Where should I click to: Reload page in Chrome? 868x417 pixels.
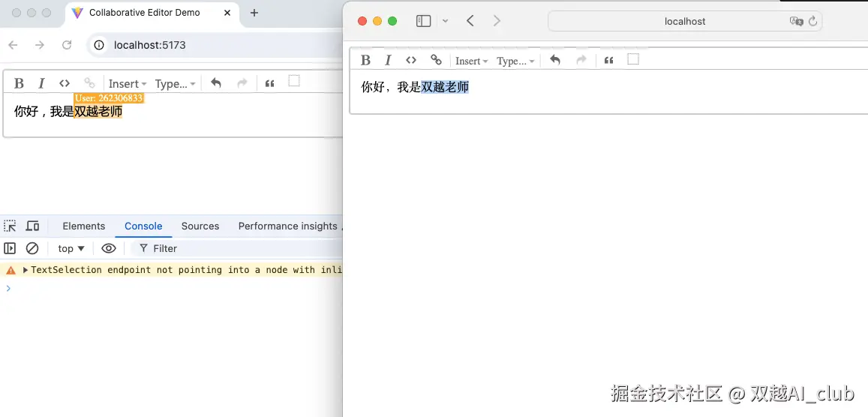pos(67,45)
